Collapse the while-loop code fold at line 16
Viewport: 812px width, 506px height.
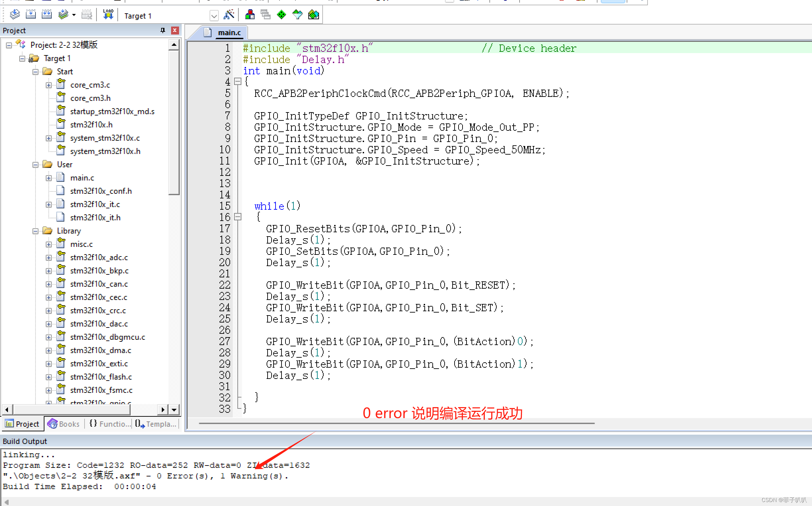238,217
